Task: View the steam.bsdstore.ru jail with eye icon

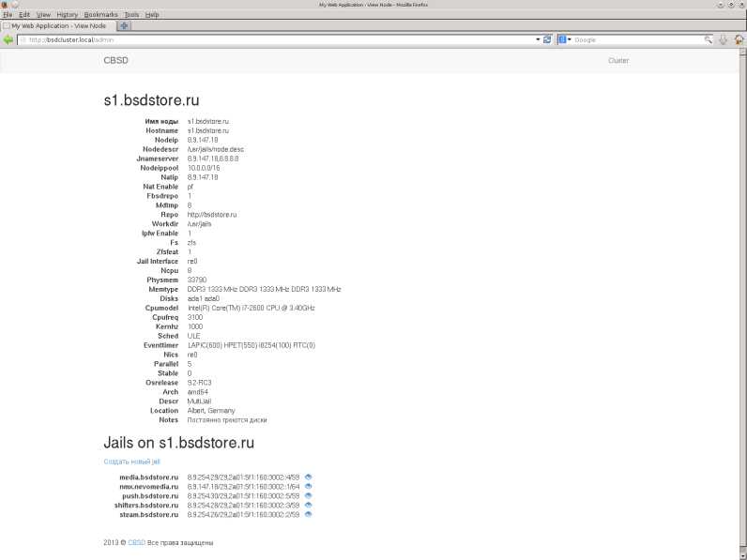Action: (308, 515)
